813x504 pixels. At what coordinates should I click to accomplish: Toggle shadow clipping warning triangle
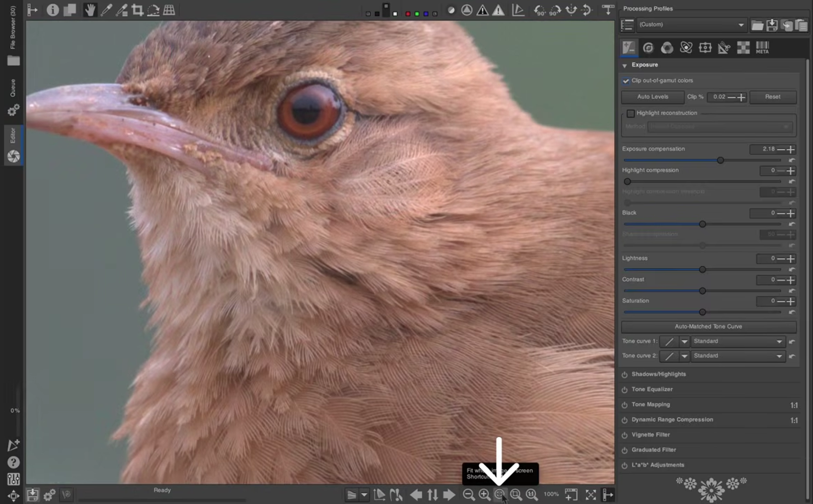482,10
